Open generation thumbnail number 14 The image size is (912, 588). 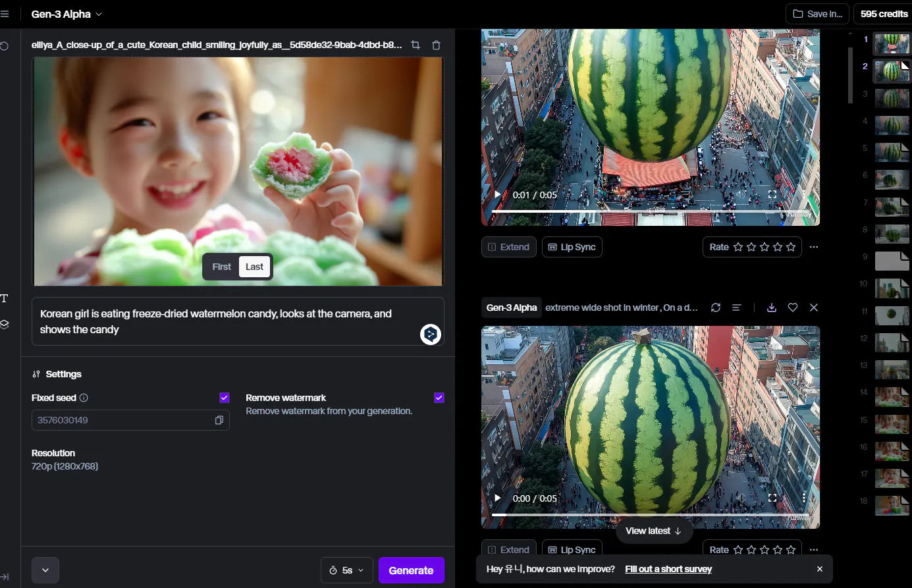(x=892, y=396)
